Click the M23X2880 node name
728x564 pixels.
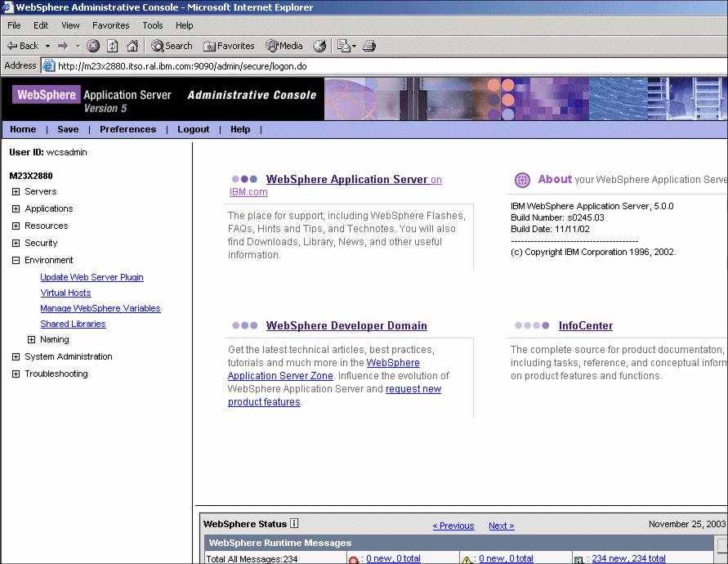pyautogui.click(x=31, y=176)
